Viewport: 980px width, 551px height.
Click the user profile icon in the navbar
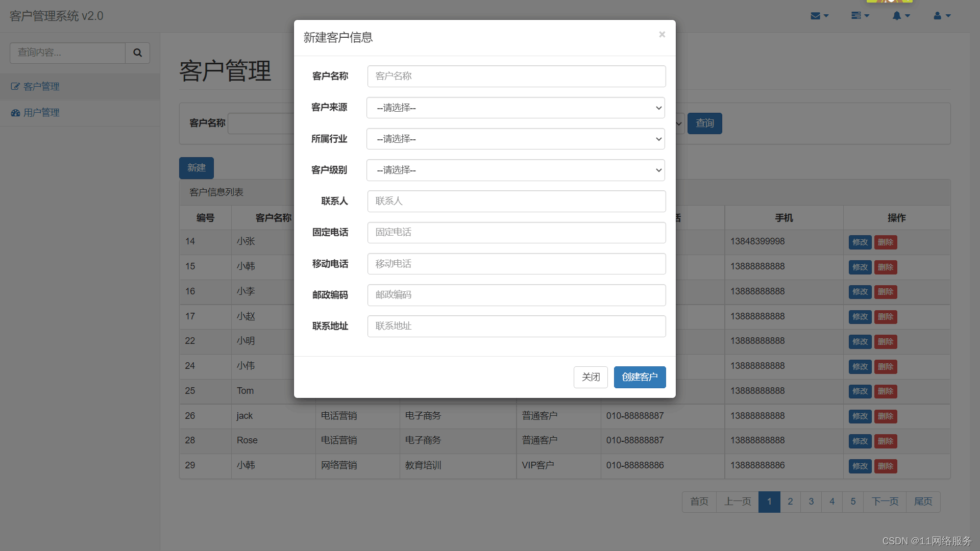pos(939,15)
